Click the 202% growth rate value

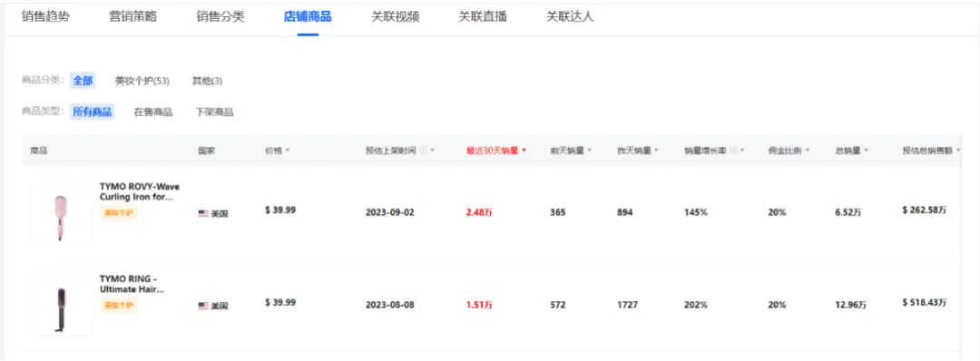coord(696,305)
